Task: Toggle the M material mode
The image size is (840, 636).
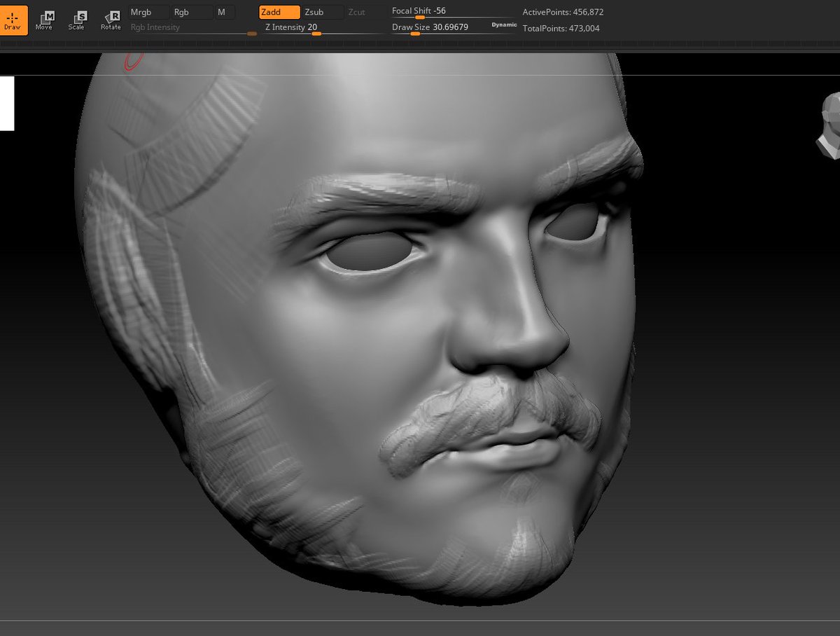Action: point(225,12)
